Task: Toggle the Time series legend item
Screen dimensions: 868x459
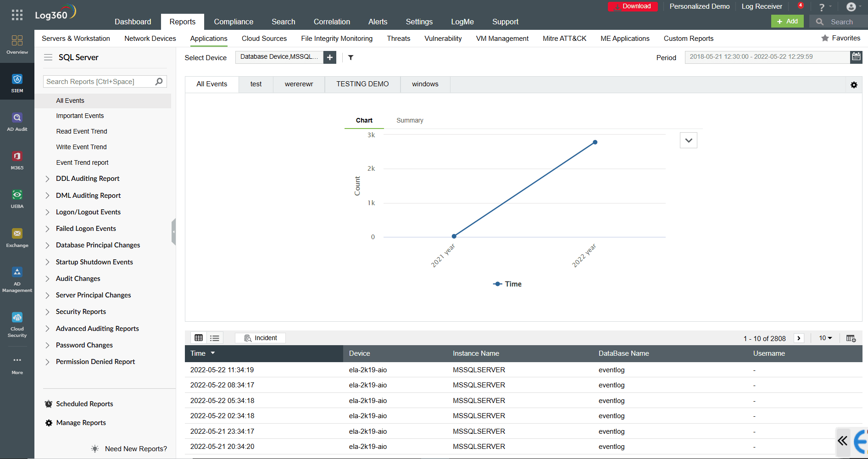Action: coord(507,284)
